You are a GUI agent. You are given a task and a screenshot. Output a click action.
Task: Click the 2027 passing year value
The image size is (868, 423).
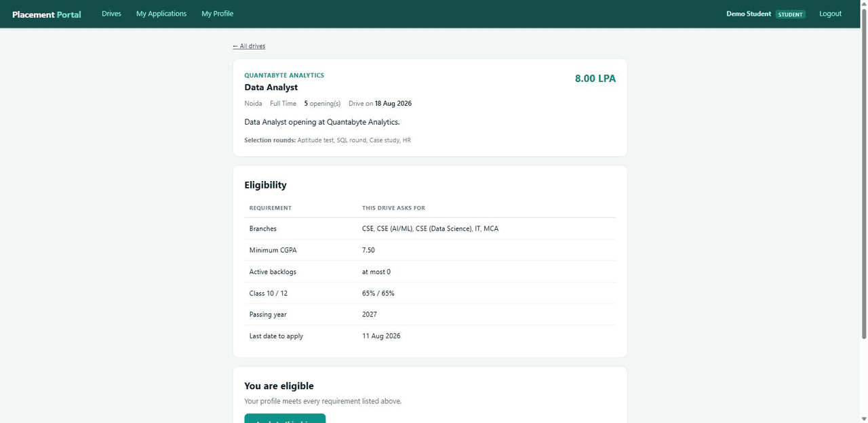(370, 315)
